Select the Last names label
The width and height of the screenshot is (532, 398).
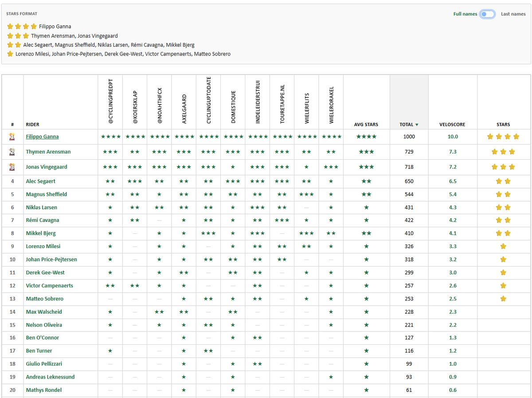click(x=513, y=14)
